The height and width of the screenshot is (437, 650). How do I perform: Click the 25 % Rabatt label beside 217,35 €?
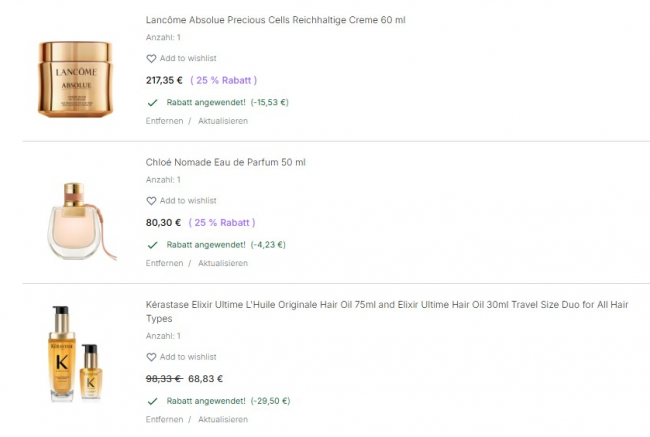[223, 80]
